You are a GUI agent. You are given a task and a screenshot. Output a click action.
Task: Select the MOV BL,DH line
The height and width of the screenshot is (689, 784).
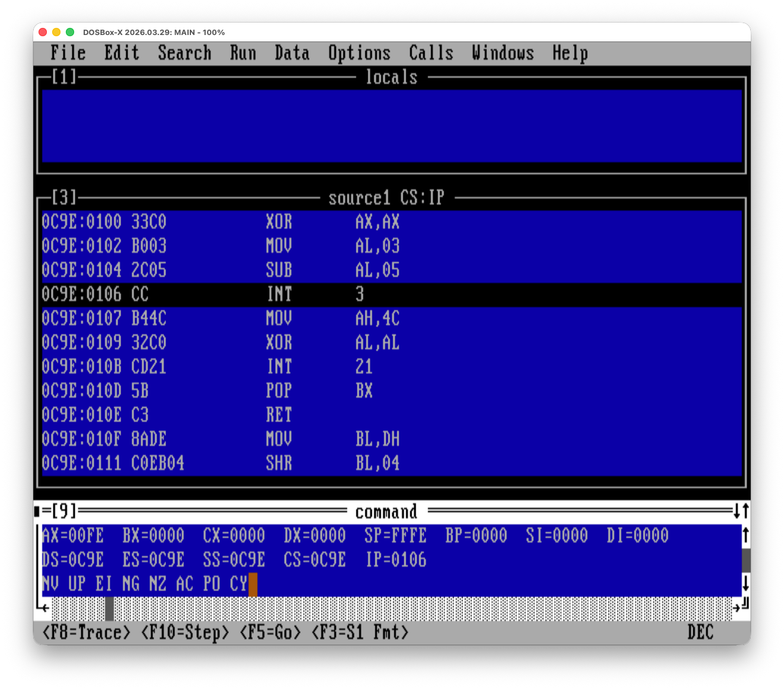(391, 439)
